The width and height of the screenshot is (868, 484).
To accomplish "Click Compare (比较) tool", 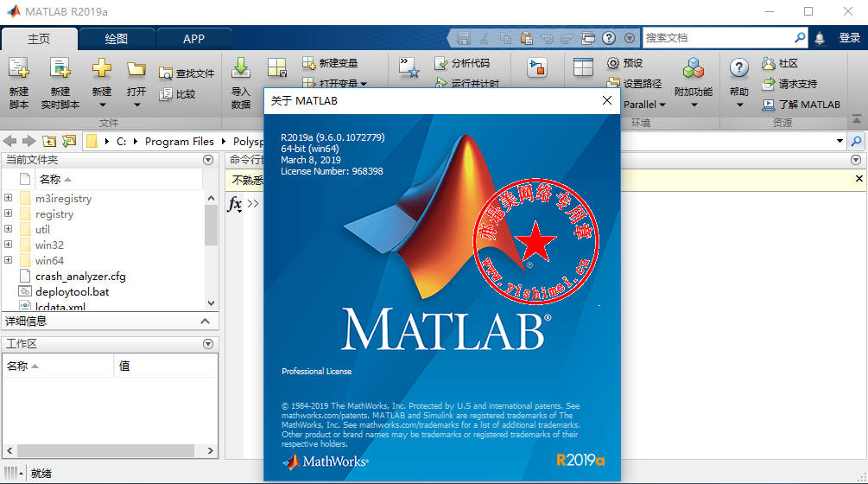I will [x=177, y=94].
